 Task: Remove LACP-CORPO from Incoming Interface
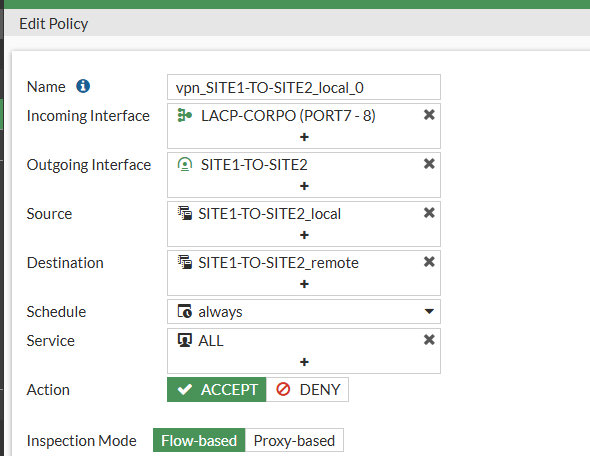click(429, 115)
